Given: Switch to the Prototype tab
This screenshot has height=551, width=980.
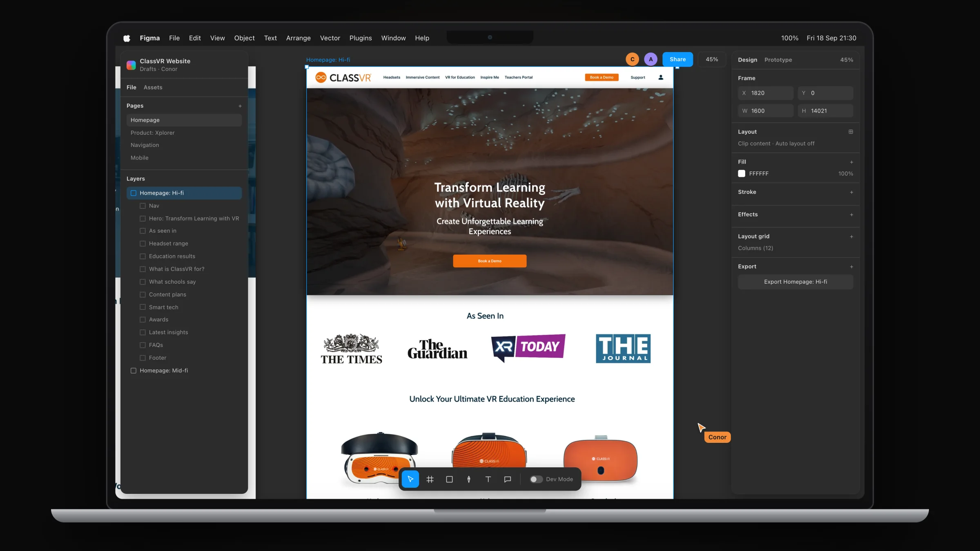Looking at the screenshot, I should [x=778, y=60].
